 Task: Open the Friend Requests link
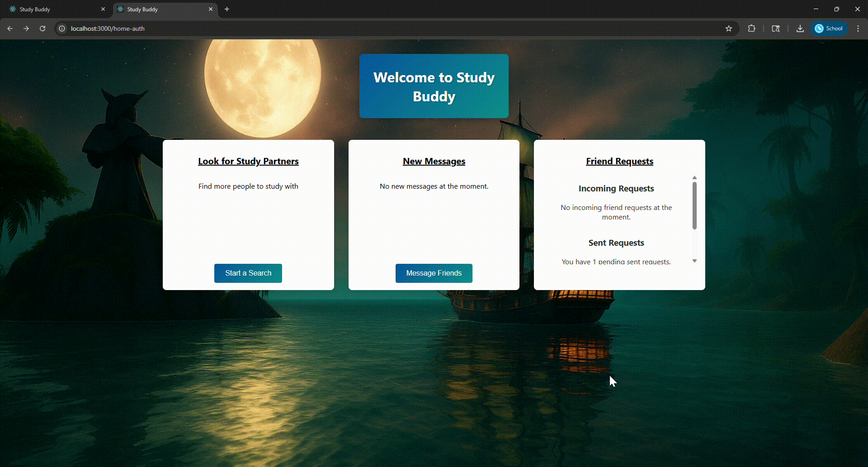(619, 161)
